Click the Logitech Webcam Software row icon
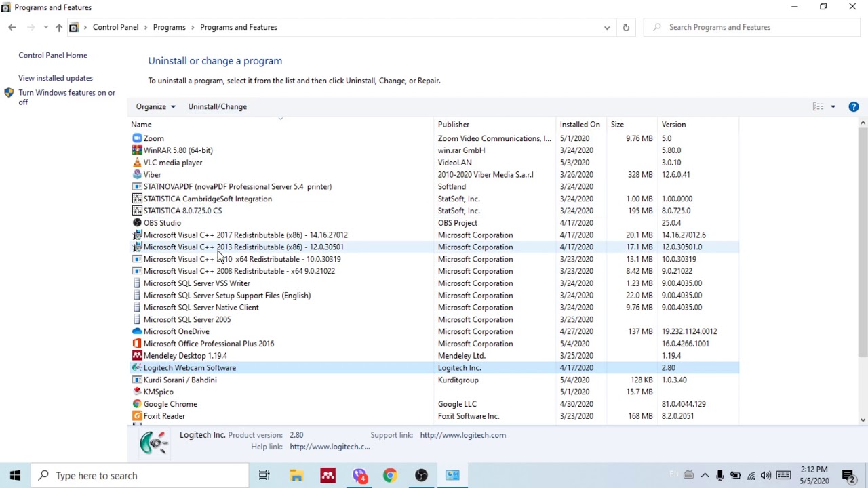 pos(137,368)
